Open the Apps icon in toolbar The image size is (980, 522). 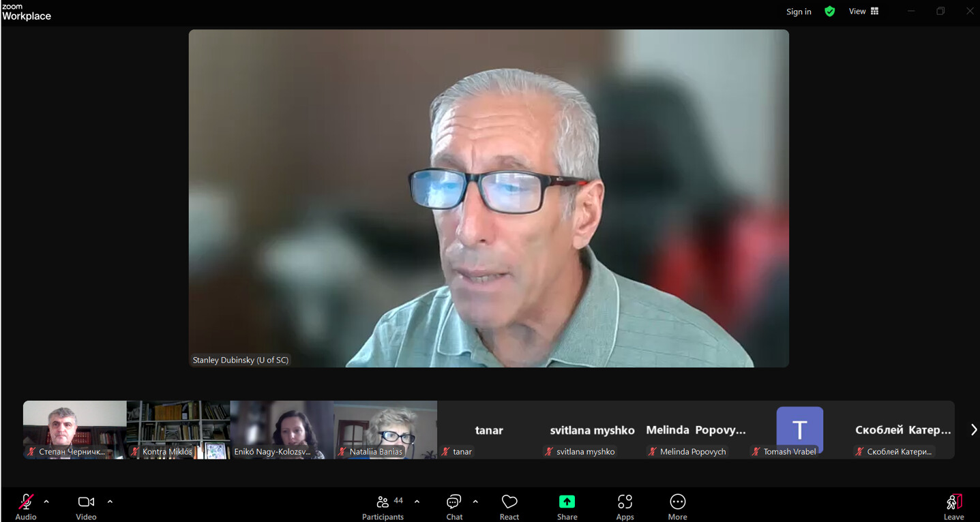625,502
